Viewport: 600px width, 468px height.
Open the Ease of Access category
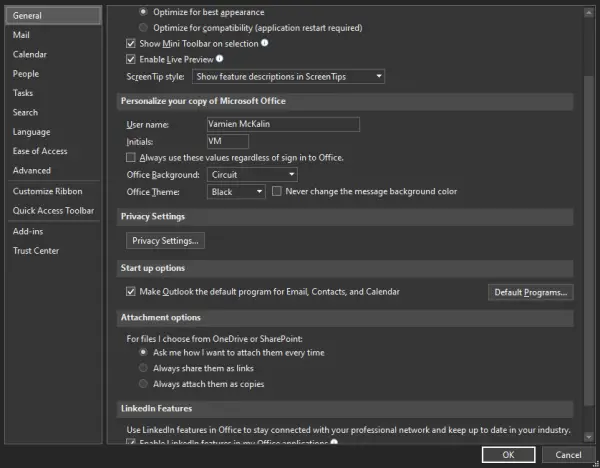53,151
